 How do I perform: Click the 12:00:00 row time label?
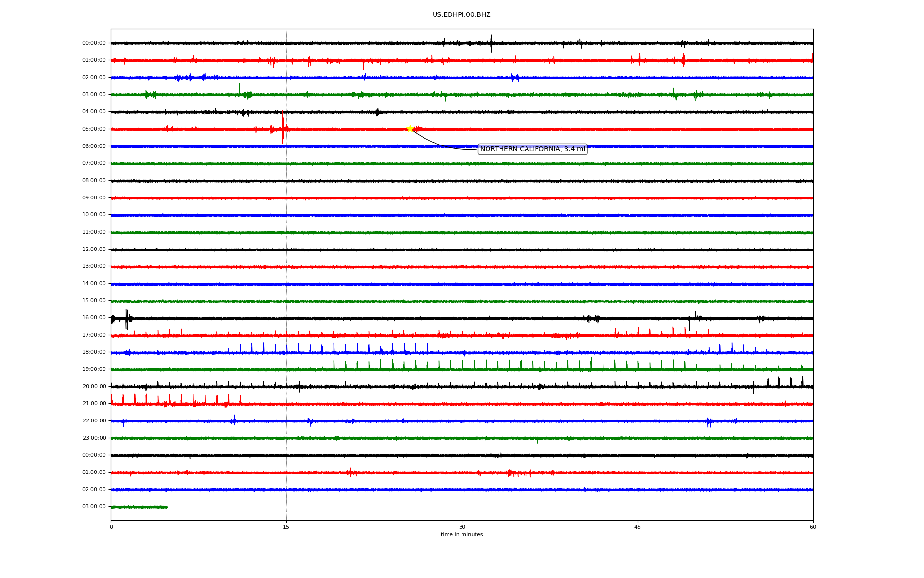coord(94,250)
